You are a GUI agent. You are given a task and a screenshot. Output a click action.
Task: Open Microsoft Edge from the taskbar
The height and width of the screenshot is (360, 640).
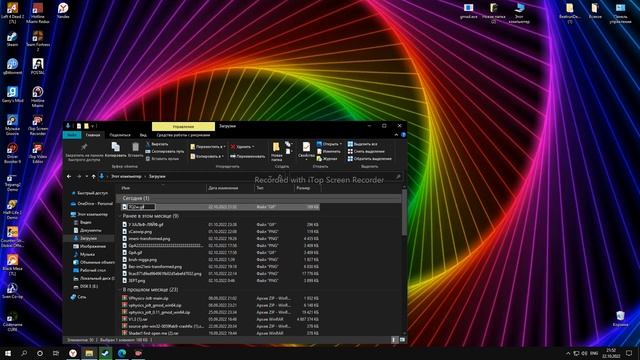coord(122,353)
